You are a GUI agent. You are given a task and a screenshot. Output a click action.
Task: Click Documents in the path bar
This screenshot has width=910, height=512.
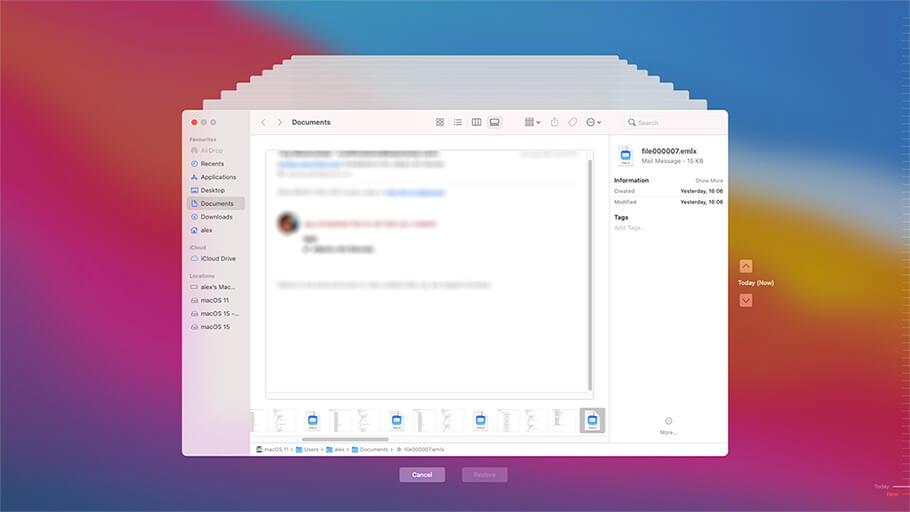[370, 450]
